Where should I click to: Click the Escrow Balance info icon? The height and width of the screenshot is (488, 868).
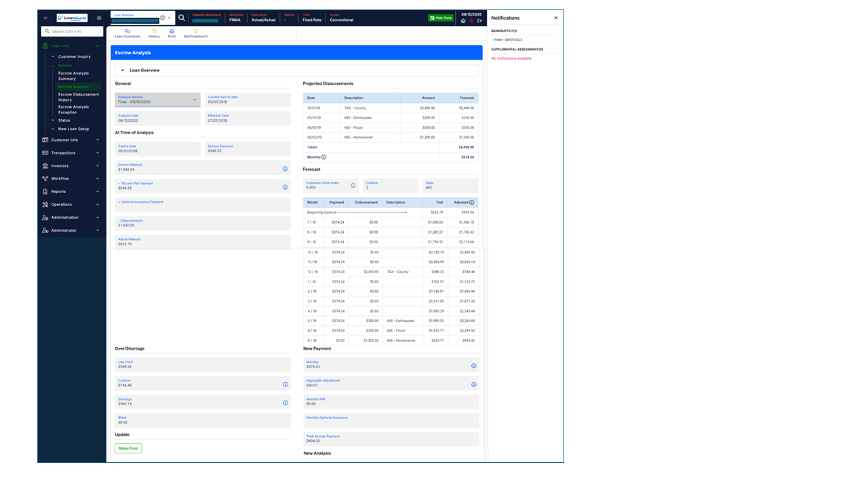coord(285,168)
